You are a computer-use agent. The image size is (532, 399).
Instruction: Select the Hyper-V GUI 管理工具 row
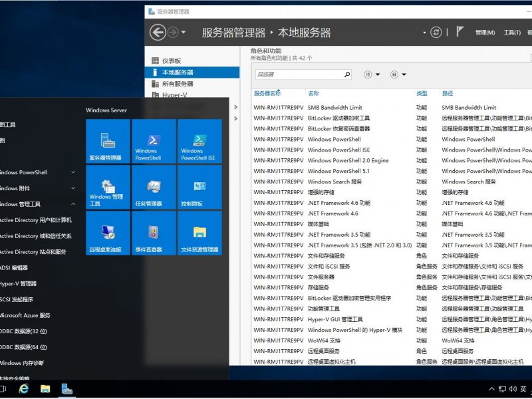coord(392,319)
